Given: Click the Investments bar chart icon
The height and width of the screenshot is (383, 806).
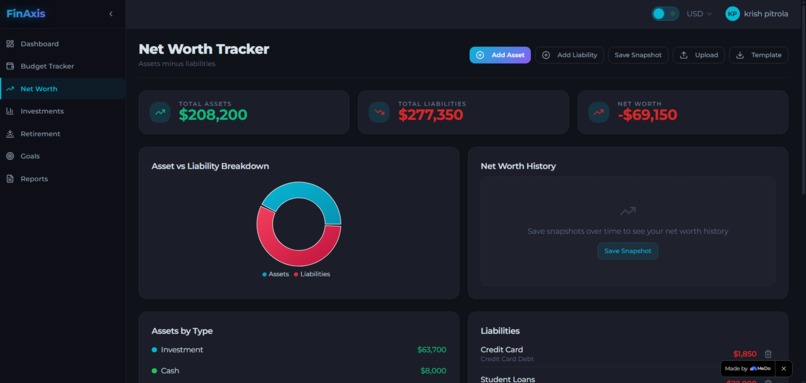Looking at the screenshot, I should 10,111.
